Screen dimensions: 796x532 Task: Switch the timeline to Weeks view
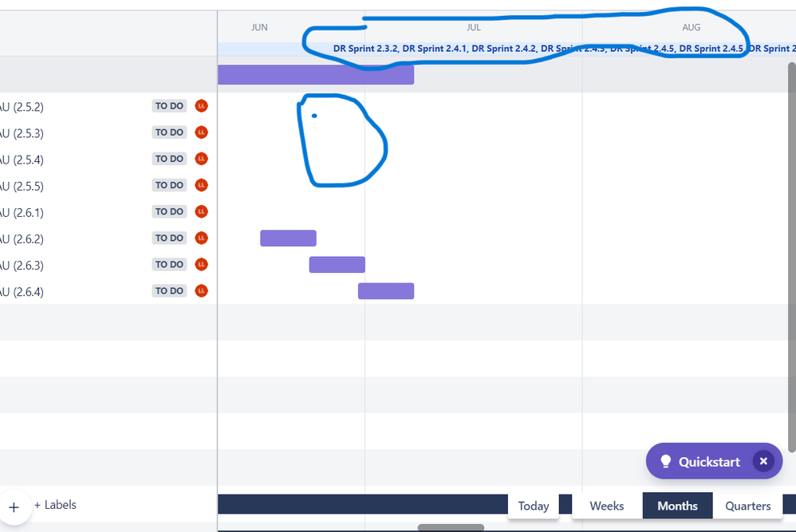[607, 506]
